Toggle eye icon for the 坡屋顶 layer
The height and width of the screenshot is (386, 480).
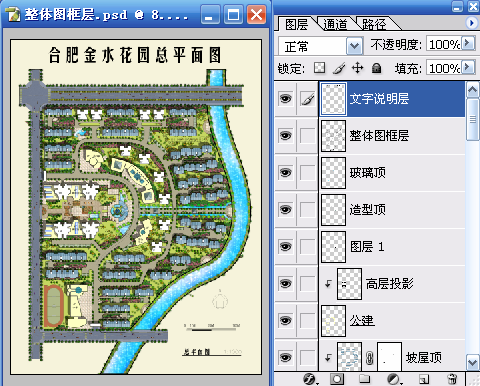coord(285,358)
